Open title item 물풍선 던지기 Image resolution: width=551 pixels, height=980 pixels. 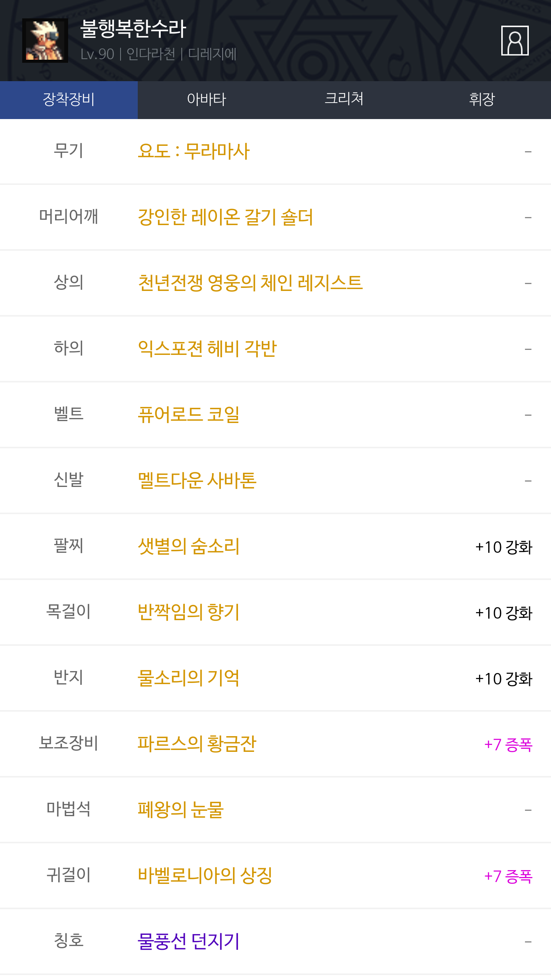pos(189,941)
